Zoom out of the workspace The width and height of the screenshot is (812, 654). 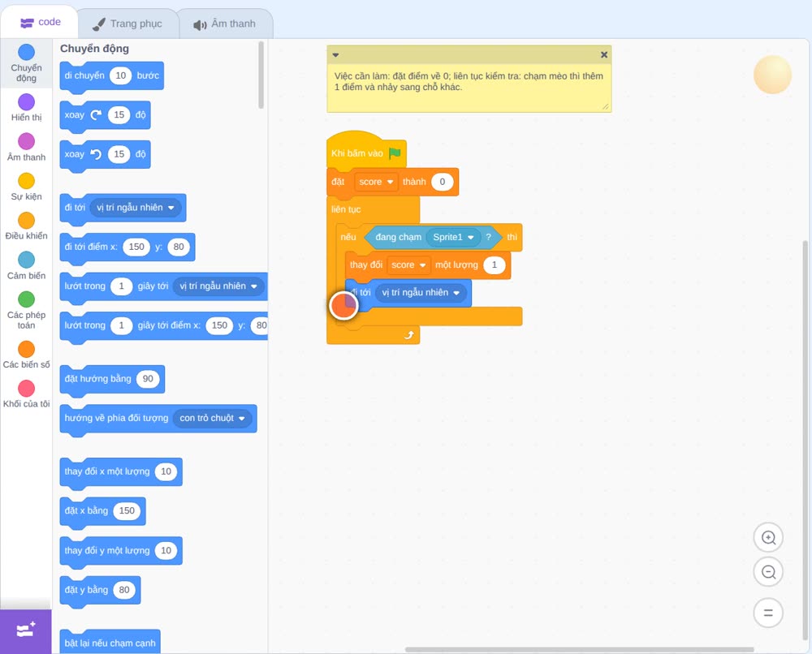[x=768, y=572]
